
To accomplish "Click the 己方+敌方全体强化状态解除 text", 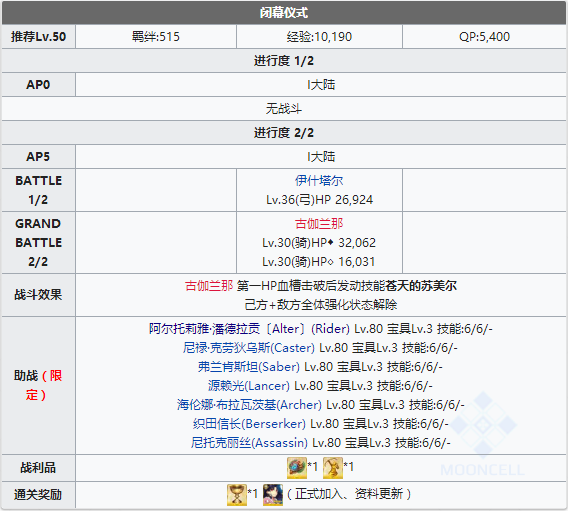I will (x=321, y=305).
